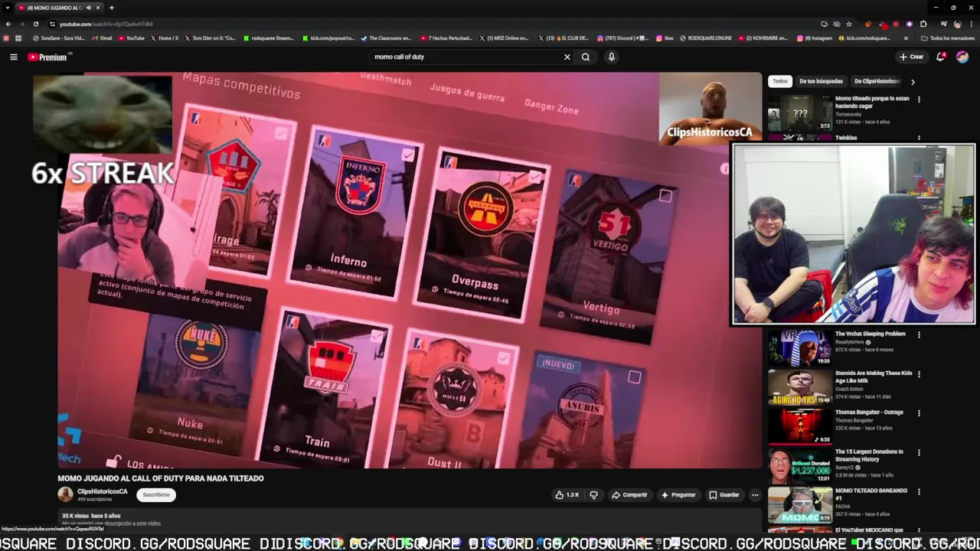Clear the search text with the X
The height and width of the screenshot is (551, 980).
(x=567, y=57)
